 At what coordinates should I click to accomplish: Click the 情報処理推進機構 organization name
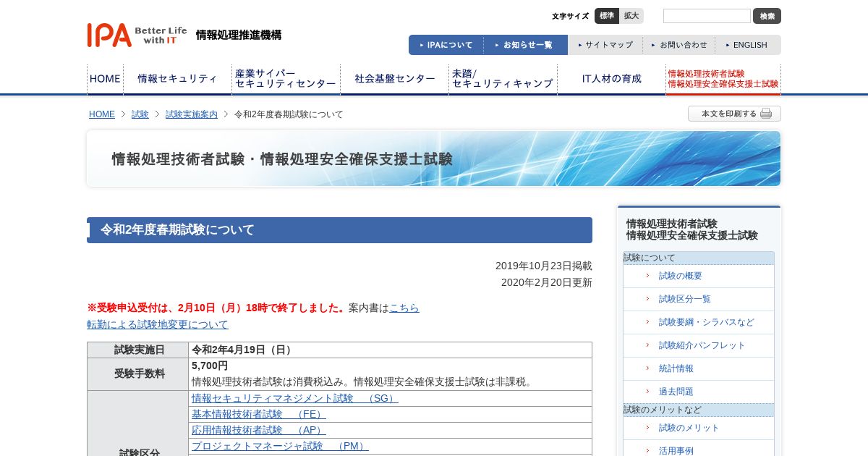[239, 35]
